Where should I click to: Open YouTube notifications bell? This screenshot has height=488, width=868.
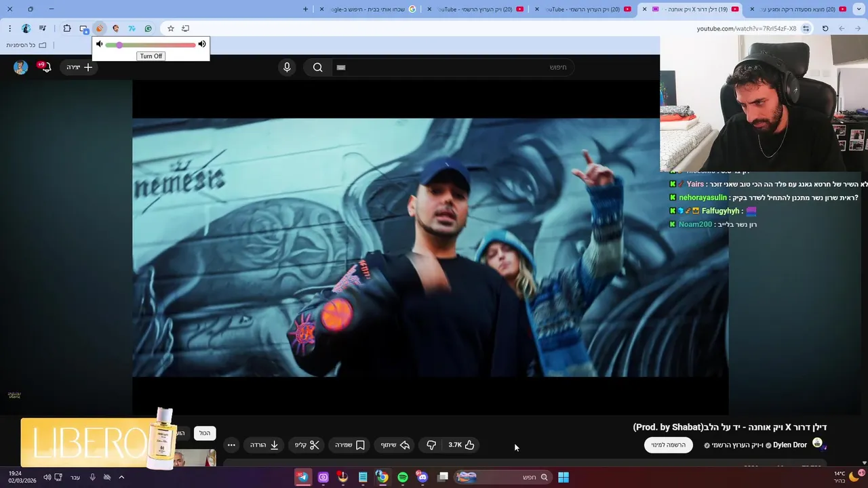[45, 67]
